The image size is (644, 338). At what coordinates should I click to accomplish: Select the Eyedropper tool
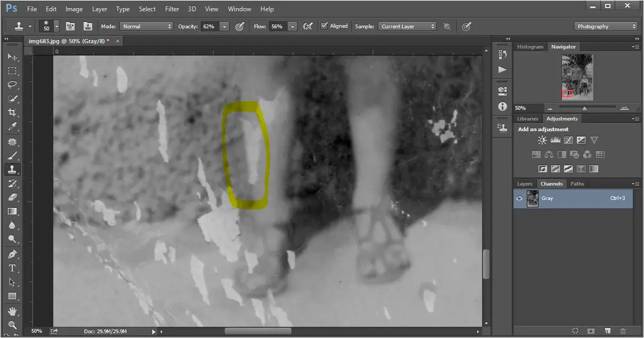pos(12,126)
